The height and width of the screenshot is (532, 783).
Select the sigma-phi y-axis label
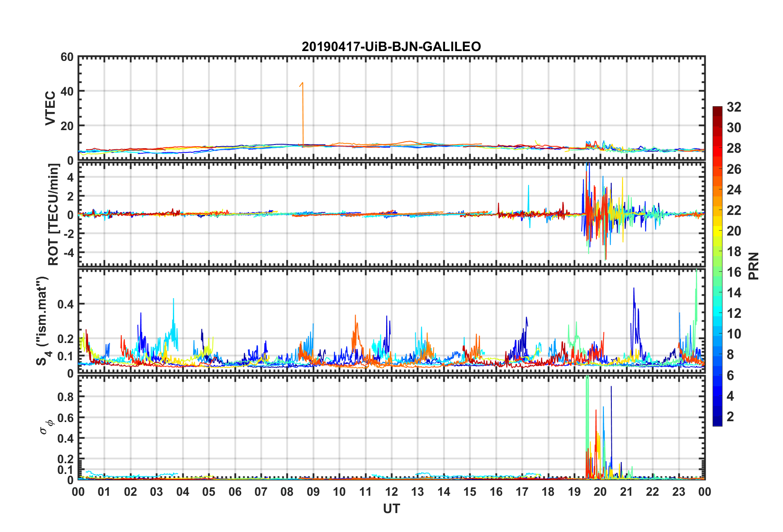[46, 427]
